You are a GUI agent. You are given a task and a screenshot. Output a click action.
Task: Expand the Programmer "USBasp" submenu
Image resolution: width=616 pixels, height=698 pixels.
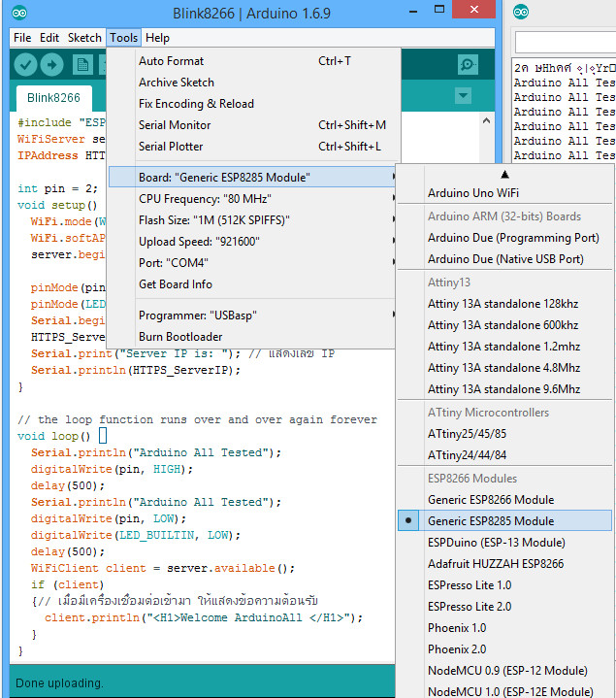tap(252, 316)
